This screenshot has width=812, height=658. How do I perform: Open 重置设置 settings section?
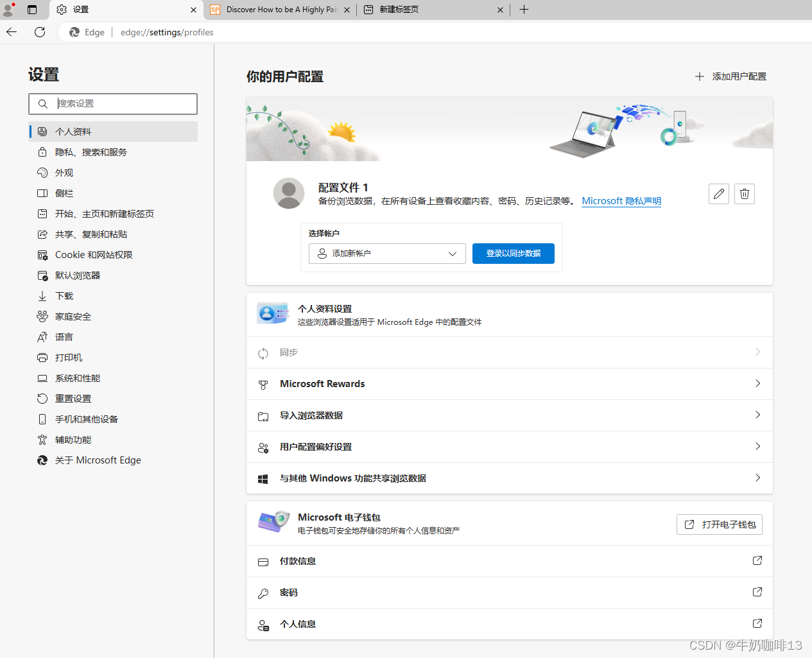[113, 399]
